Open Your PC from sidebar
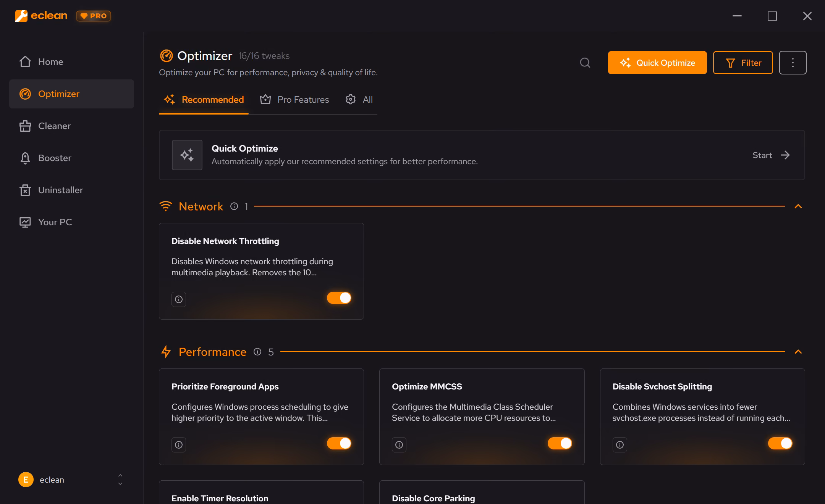 pyautogui.click(x=72, y=222)
